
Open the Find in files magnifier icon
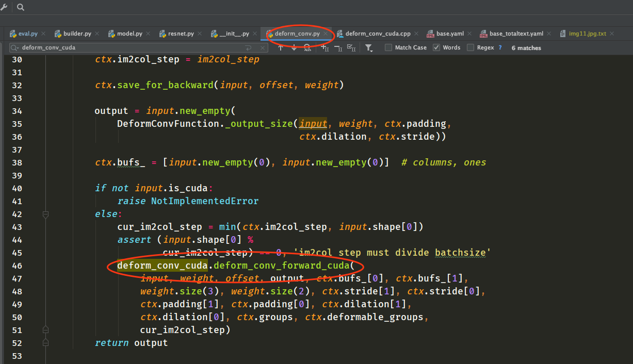click(x=20, y=7)
